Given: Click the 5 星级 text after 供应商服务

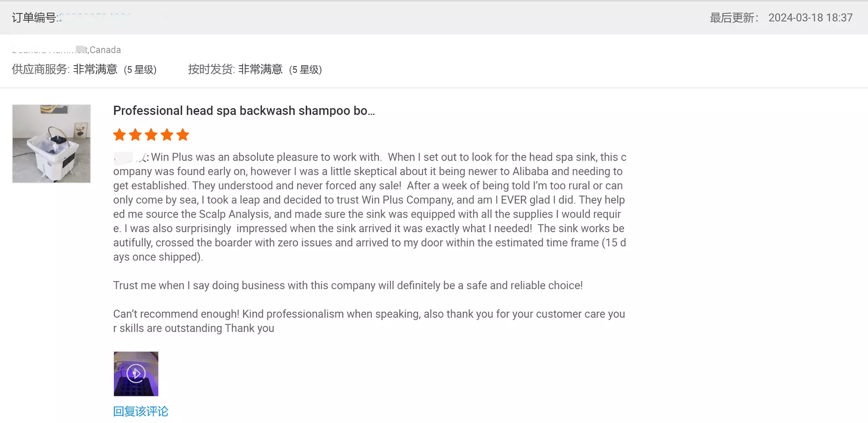Looking at the screenshot, I should 140,70.
